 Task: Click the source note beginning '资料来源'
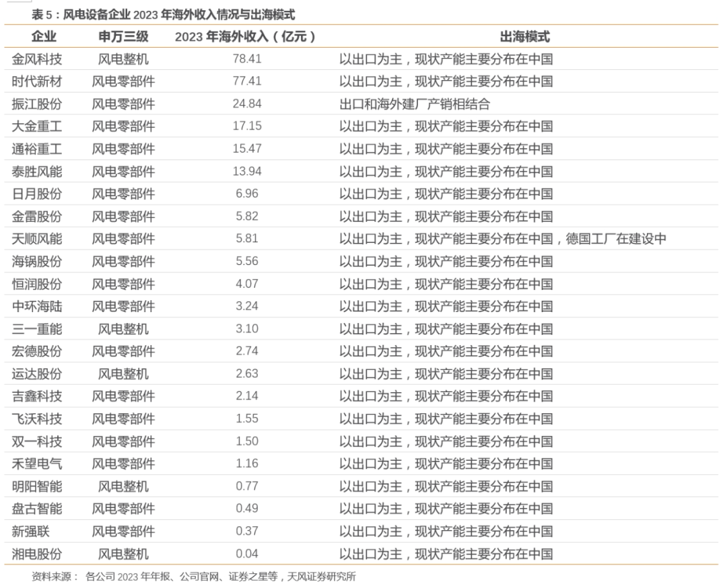coord(194,577)
